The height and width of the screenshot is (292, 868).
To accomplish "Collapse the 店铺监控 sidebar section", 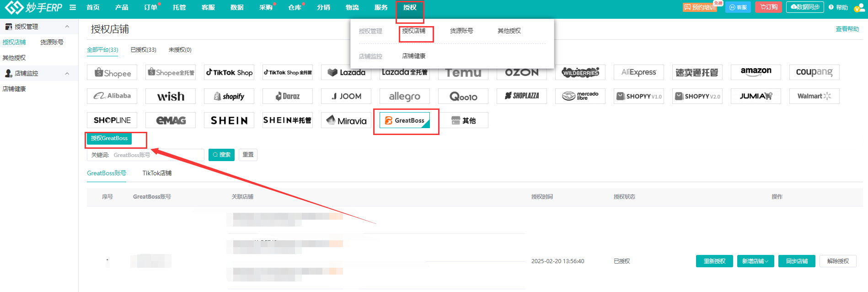I will (x=67, y=73).
